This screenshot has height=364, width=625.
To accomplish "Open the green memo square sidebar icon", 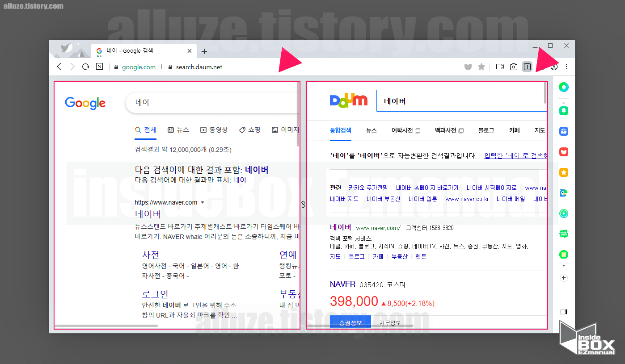I will [x=564, y=255].
